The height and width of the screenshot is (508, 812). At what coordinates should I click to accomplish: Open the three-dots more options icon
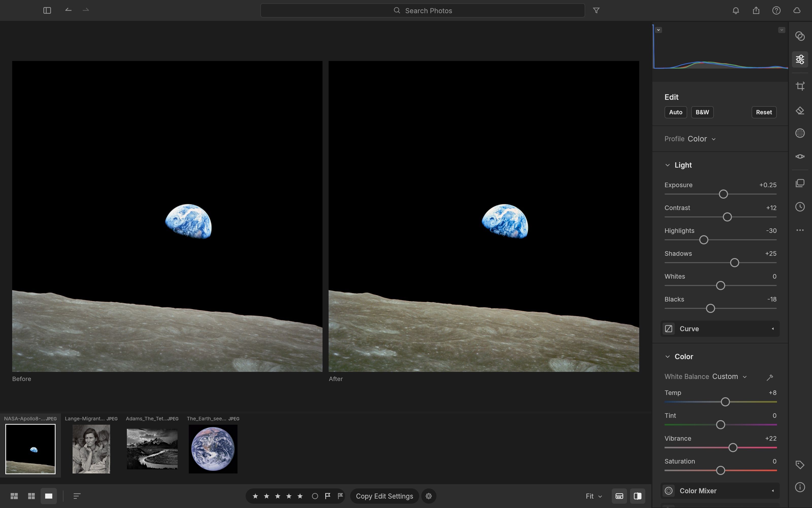click(x=800, y=230)
